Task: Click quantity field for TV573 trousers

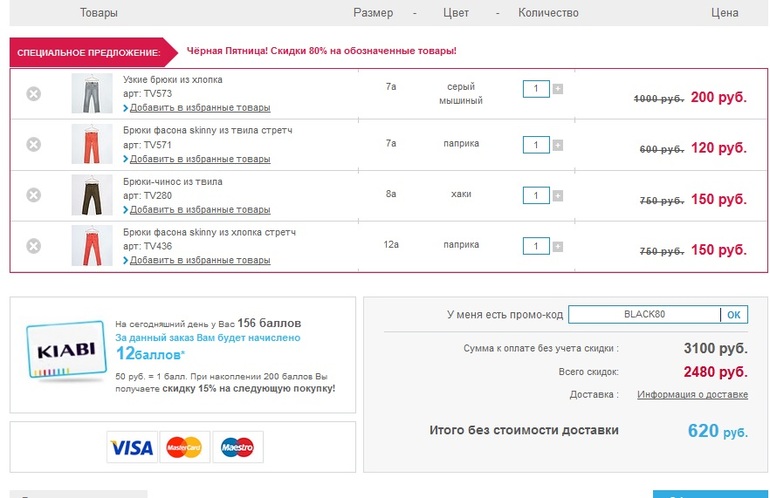Action: click(x=536, y=89)
